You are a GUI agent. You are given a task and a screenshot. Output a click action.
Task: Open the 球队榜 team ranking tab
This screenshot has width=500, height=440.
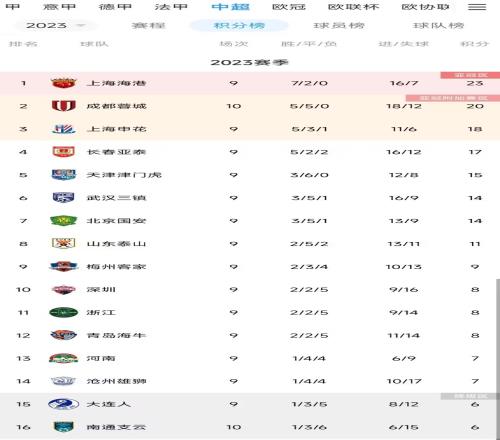(x=438, y=25)
